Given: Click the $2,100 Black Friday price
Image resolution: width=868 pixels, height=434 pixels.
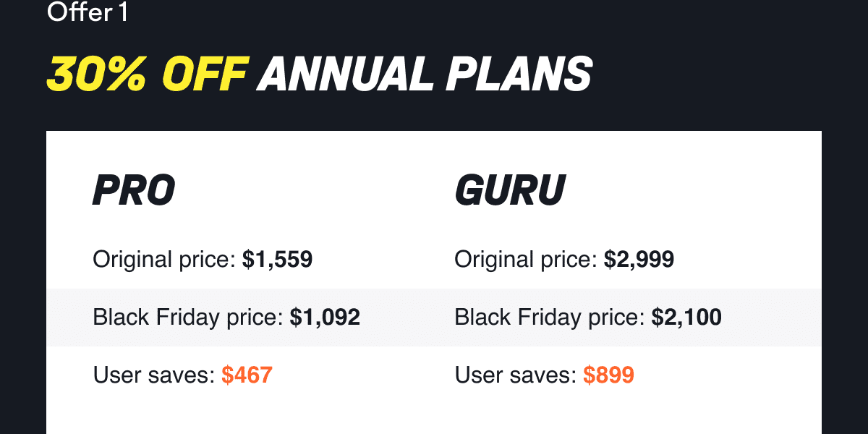Looking at the screenshot, I should 686,317.
